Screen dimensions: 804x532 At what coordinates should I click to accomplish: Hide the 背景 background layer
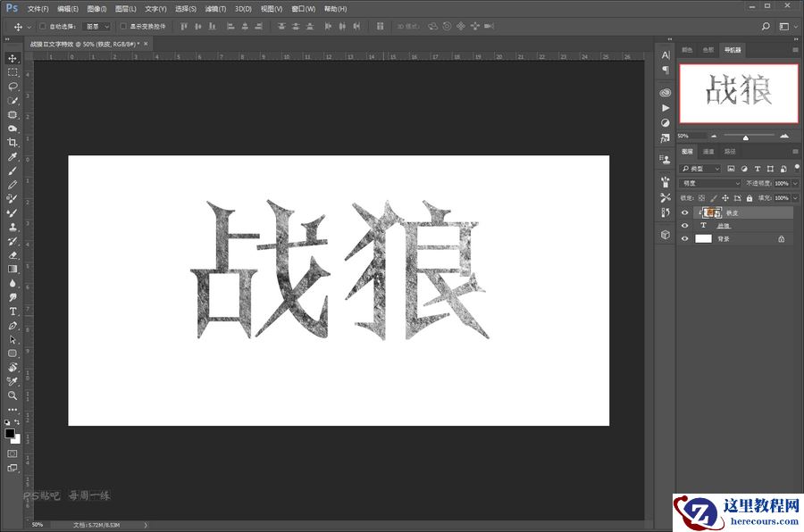pos(684,238)
